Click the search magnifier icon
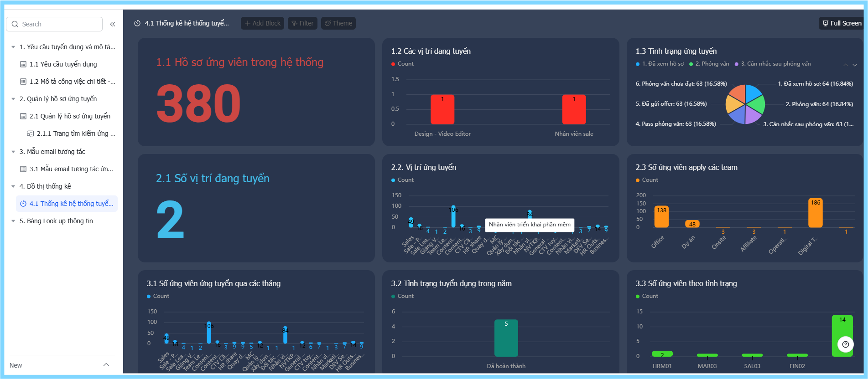This screenshot has height=379, width=868. pos(15,24)
